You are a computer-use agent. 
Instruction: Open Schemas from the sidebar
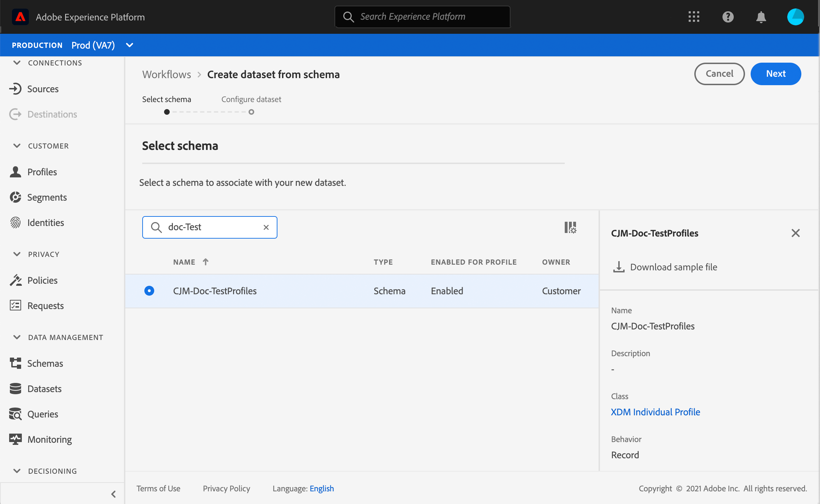[x=45, y=363]
